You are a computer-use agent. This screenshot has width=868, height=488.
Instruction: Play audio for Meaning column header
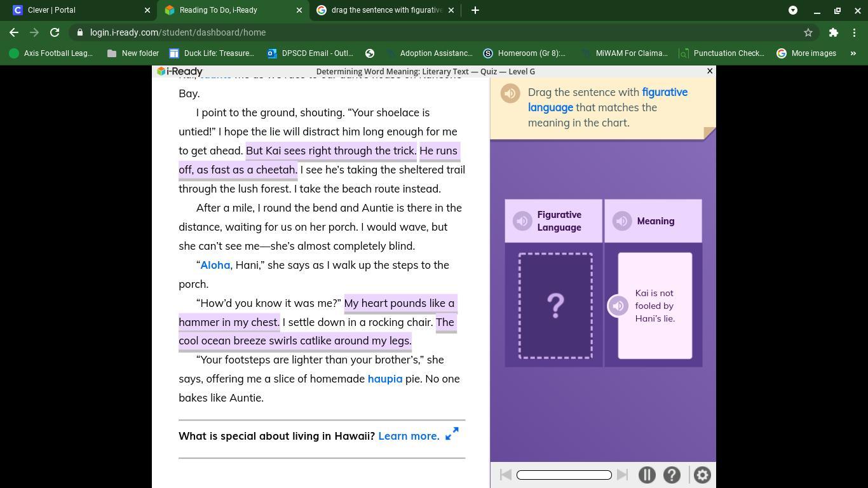pyautogui.click(x=621, y=221)
